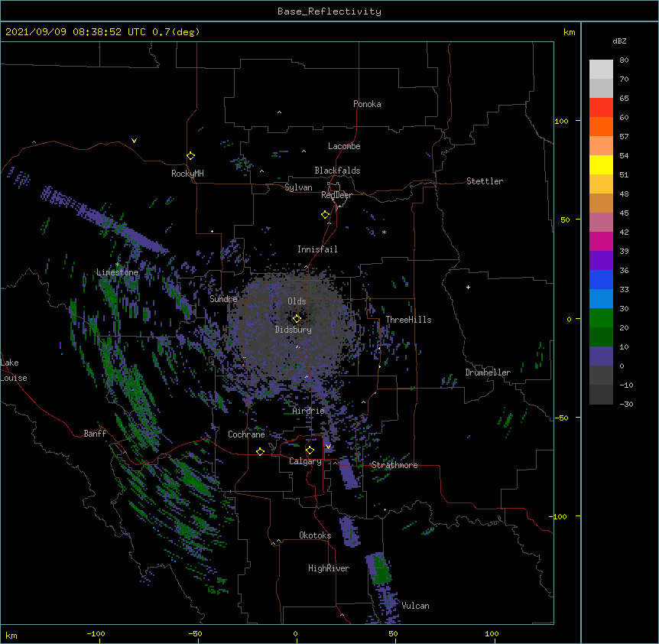The width and height of the screenshot is (659, 644).
Task: Click the yellow diamond marker beside RockyMH
Action: [191, 156]
